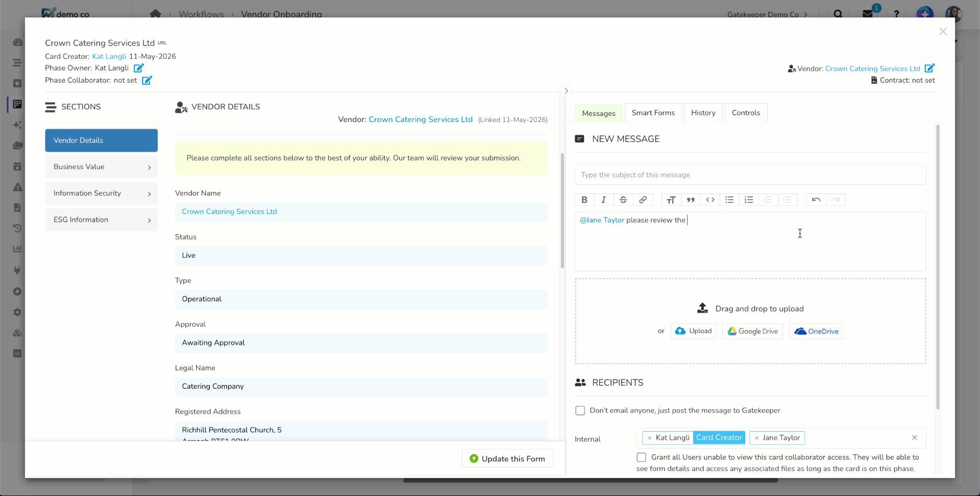Image resolution: width=980 pixels, height=496 pixels.
Task: Switch to the Smart Forms tab
Action: click(653, 113)
